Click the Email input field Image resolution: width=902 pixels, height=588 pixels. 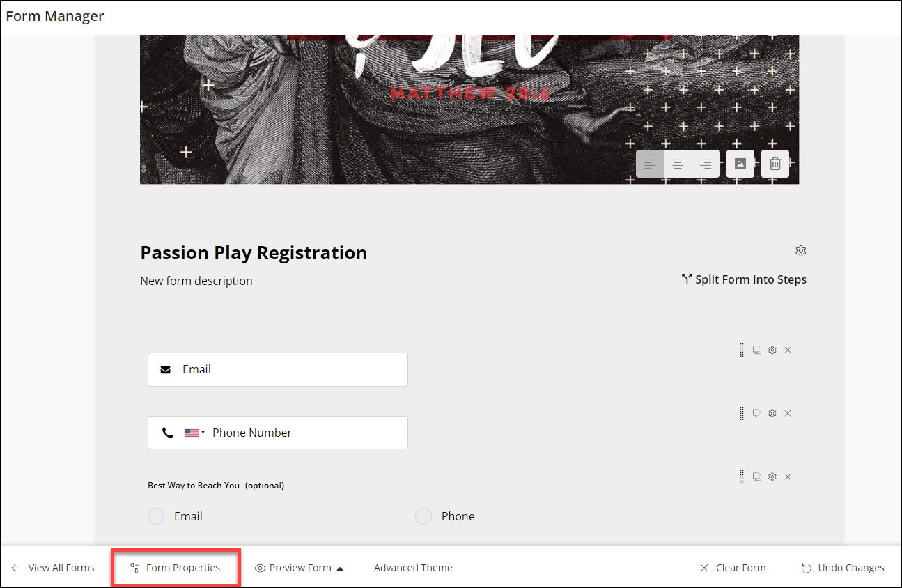pyautogui.click(x=293, y=369)
